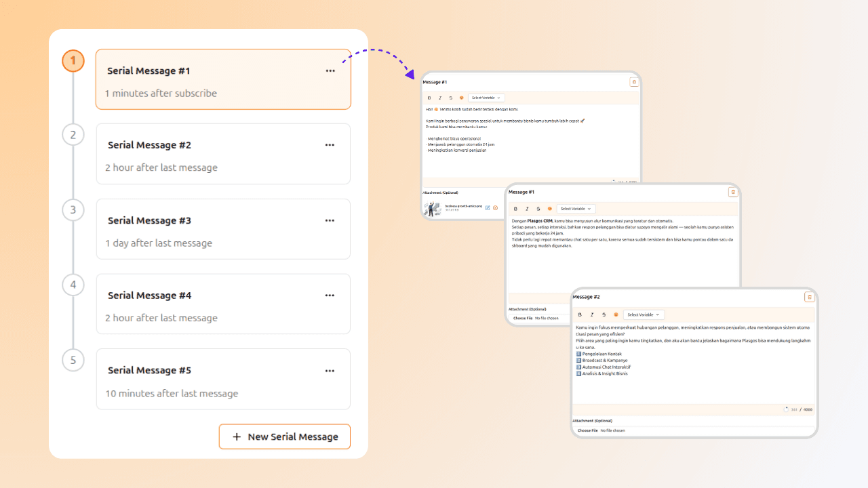
Task: Click the New Serial Message button
Action: 285,436
